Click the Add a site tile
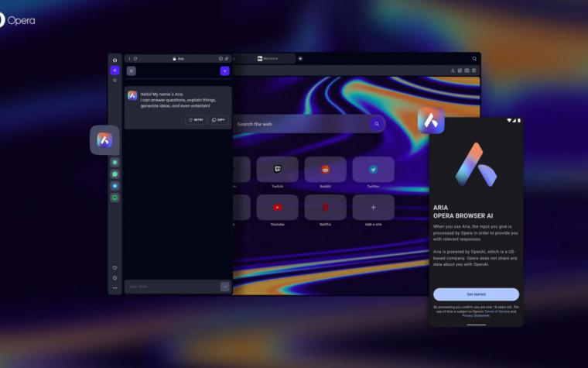This screenshot has width=588, height=368. [x=373, y=208]
